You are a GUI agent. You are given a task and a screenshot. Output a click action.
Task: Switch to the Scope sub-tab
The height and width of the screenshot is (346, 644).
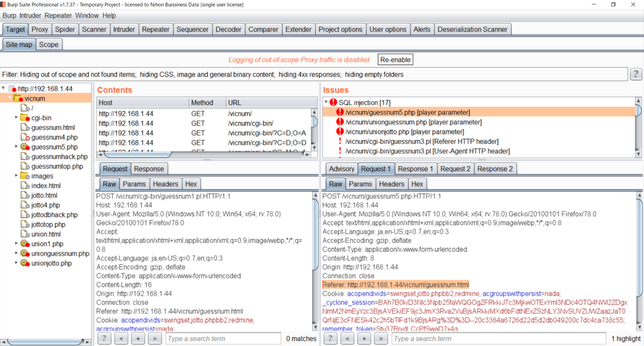(x=49, y=45)
